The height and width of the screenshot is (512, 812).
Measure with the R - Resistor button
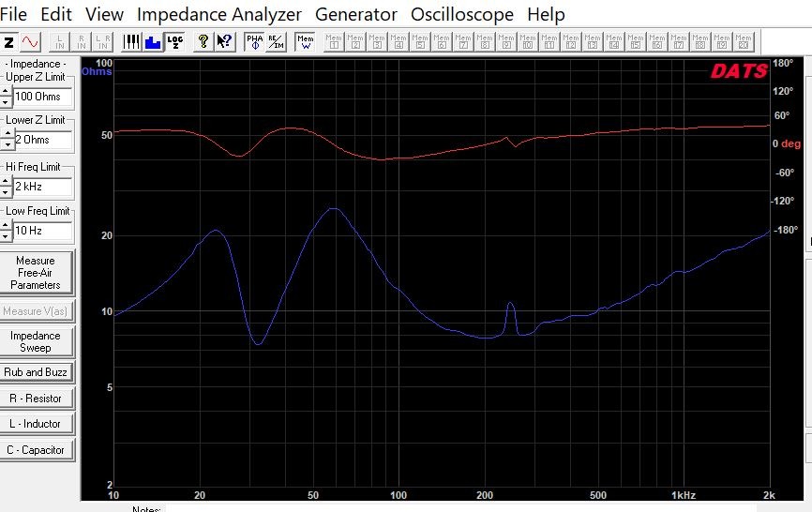point(37,399)
